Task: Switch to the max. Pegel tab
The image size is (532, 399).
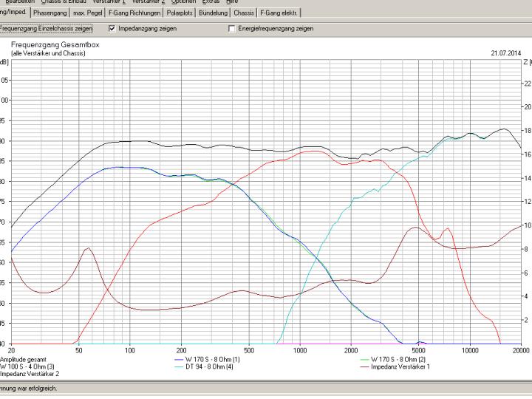Action: coord(88,13)
